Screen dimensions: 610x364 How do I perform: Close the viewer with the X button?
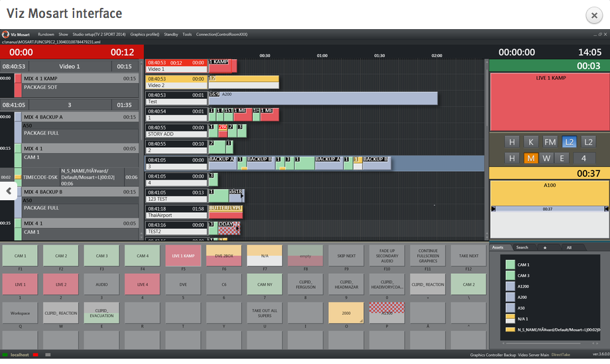coord(593,16)
